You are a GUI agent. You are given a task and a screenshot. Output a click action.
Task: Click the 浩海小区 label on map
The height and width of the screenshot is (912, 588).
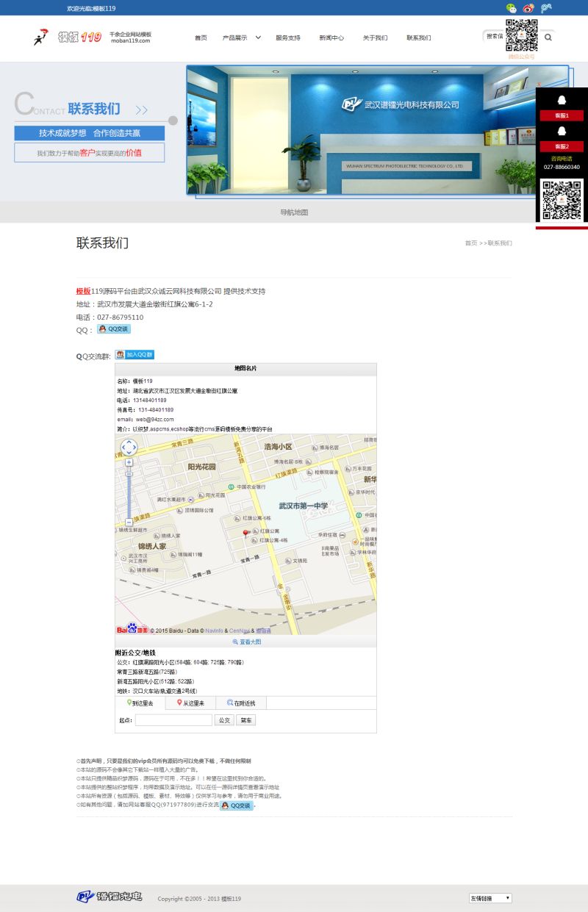point(278,446)
